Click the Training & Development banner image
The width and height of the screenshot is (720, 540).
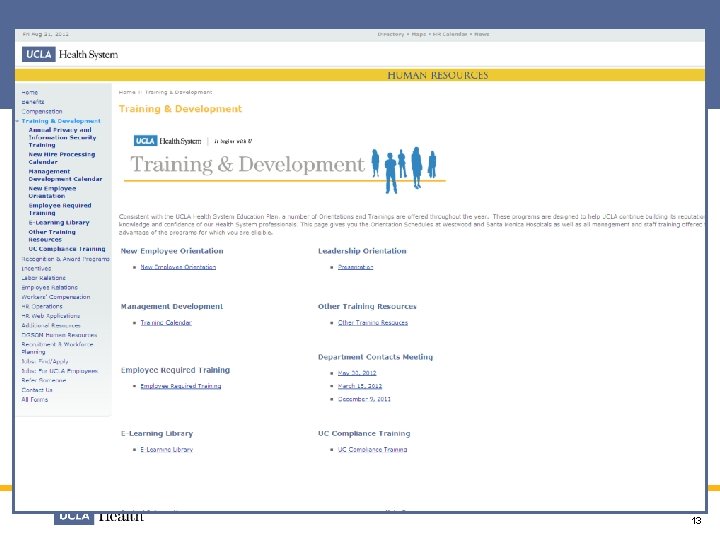(x=285, y=164)
